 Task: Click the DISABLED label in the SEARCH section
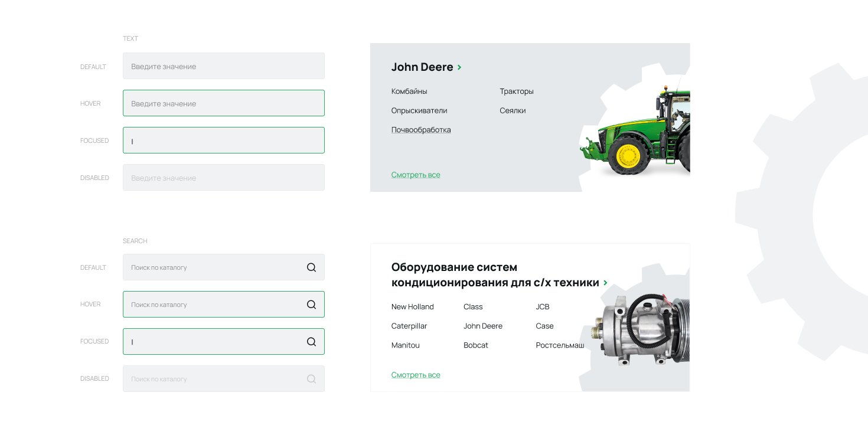(x=94, y=378)
